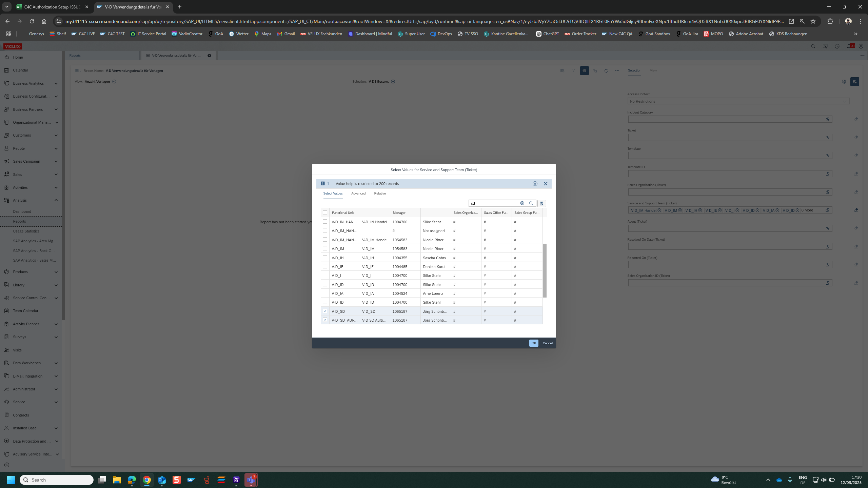Uncheck the V-D_SD row checkbox

point(325,311)
